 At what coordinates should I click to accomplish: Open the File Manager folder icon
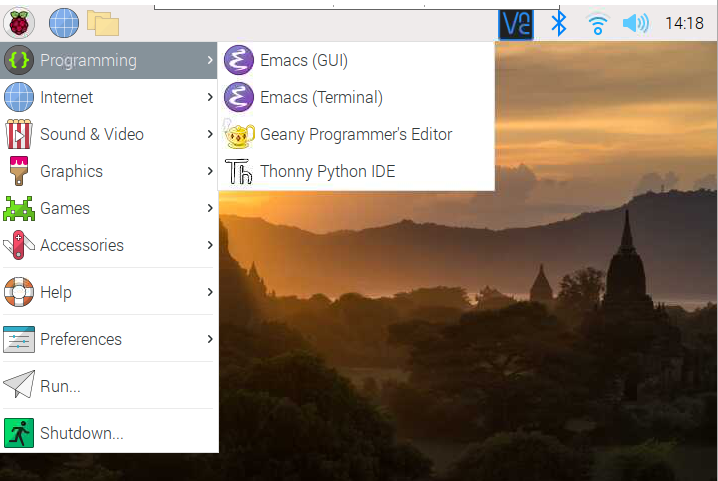(103, 23)
